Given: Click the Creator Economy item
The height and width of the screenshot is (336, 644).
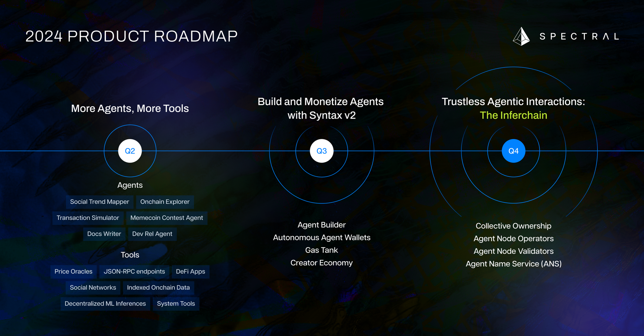Looking at the screenshot, I should [x=322, y=263].
